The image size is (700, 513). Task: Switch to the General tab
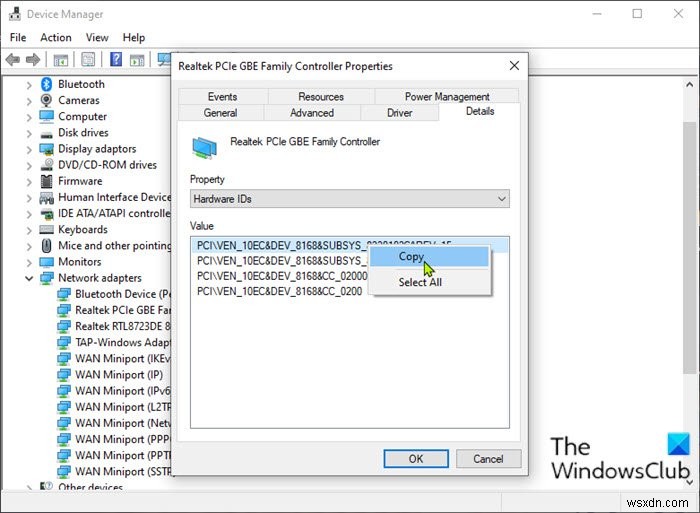click(x=221, y=113)
